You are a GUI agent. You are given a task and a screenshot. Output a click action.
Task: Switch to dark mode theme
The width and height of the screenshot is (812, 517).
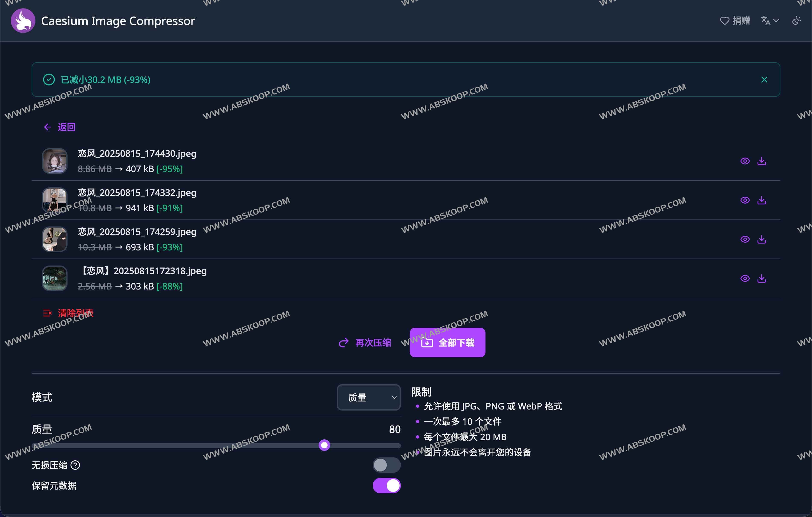[796, 21]
